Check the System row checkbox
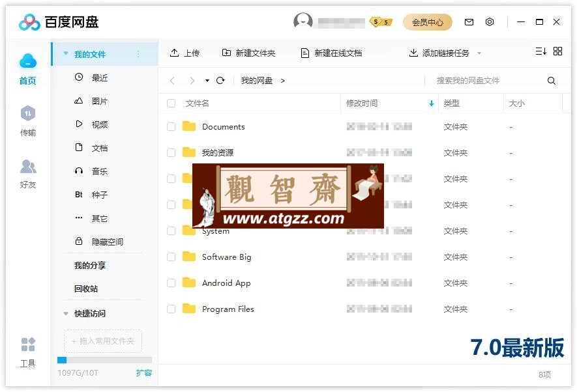The image size is (577, 392). [x=171, y=231]
